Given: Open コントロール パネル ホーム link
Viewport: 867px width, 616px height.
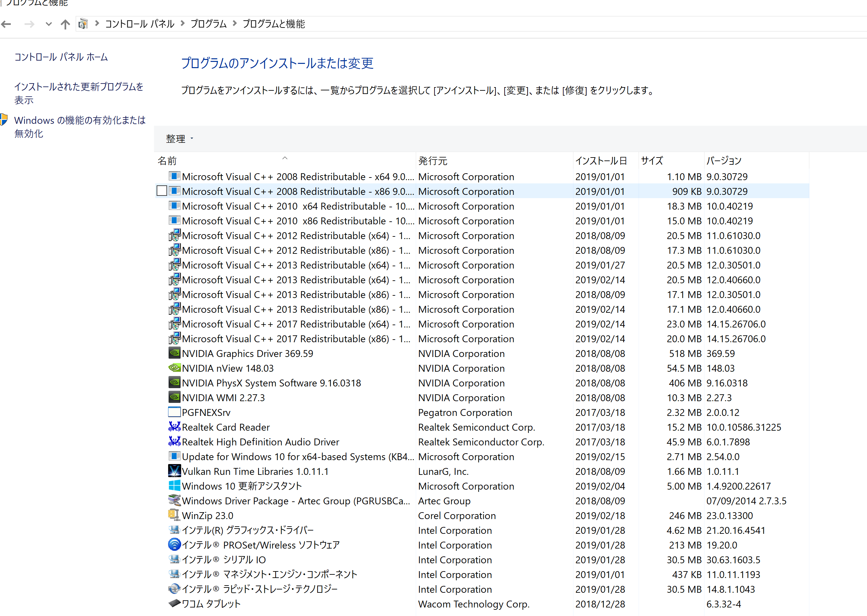Looking at the screenshot, I should tap(61, 57).
